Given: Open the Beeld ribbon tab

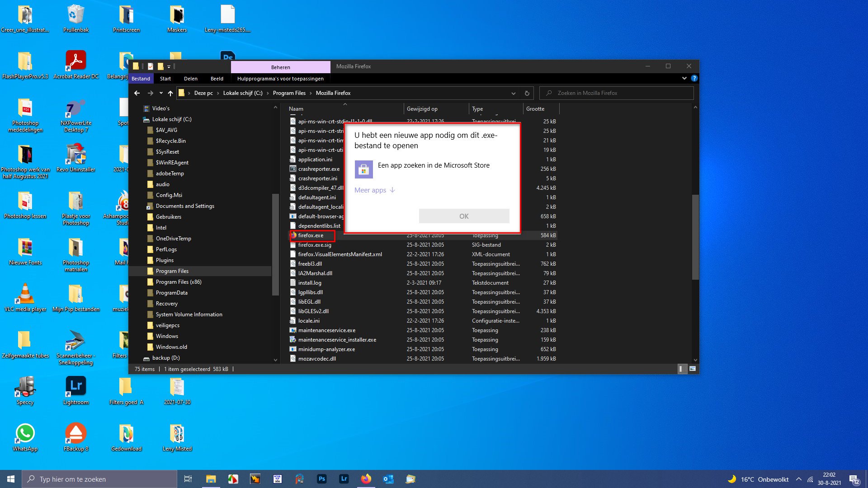Looking at the screenshot, I should click(217, 79).
